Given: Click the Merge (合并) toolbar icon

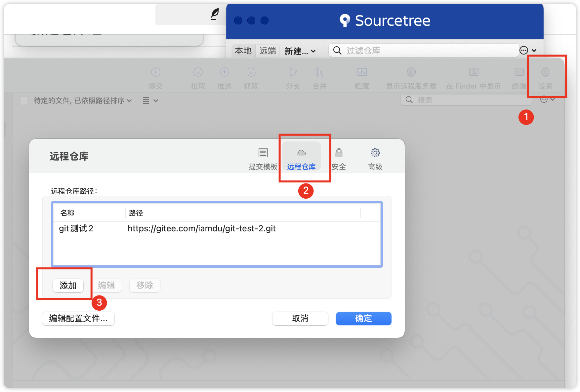Looking at the screenshot, I should point(319,72).
